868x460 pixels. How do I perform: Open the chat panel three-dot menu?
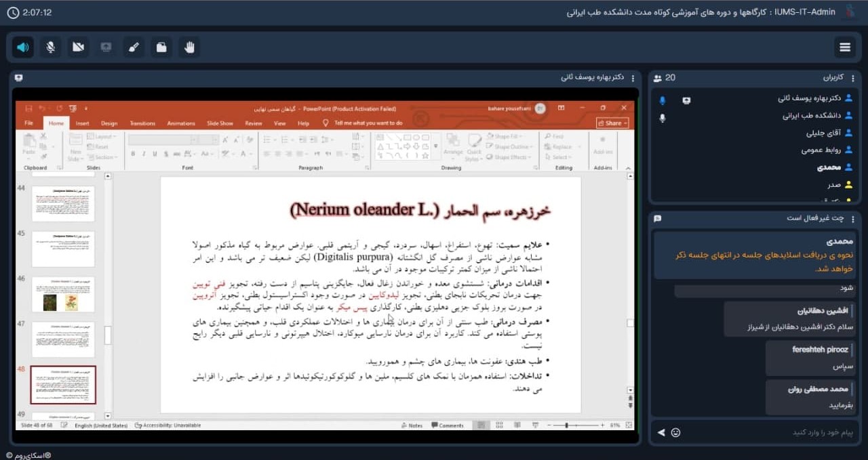click(x=854, y=218)
